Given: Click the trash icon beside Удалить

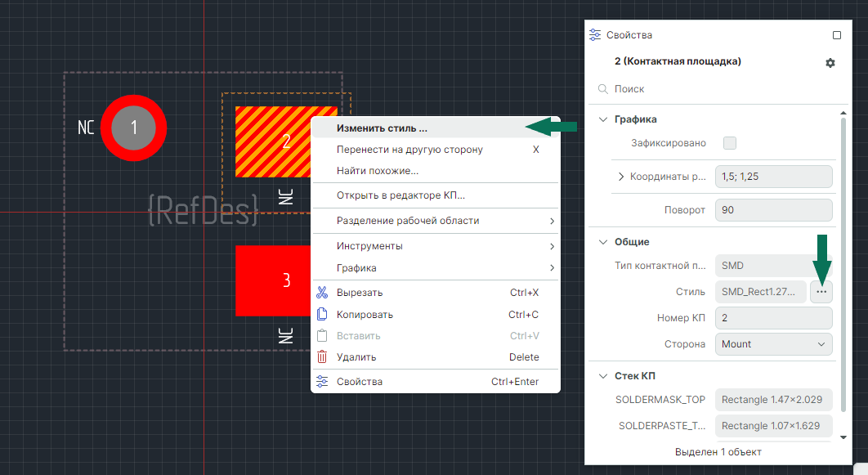Looking at the screenshot, I should [x=322, y=357].
